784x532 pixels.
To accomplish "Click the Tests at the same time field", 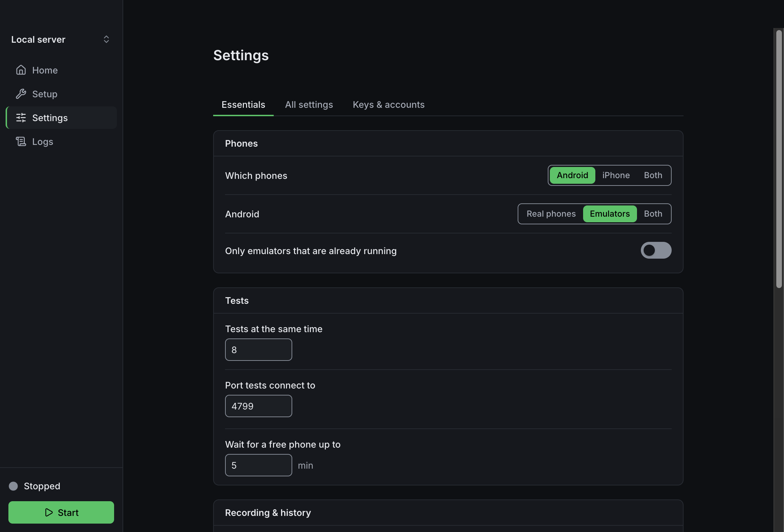I will 258,350.
